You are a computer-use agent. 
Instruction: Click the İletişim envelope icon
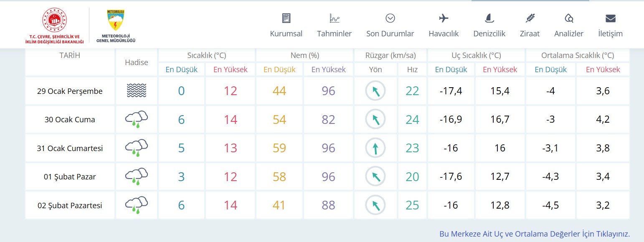(x=610, y=18)
